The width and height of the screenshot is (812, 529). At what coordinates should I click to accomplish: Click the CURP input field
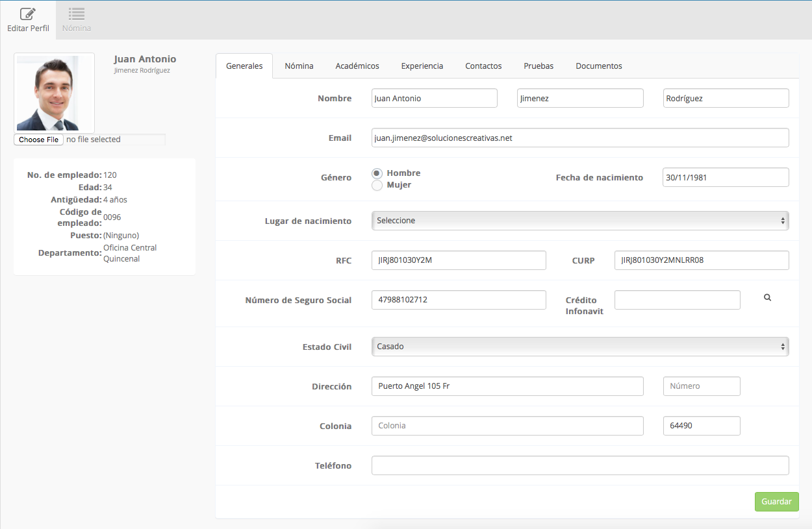(702, 260)
